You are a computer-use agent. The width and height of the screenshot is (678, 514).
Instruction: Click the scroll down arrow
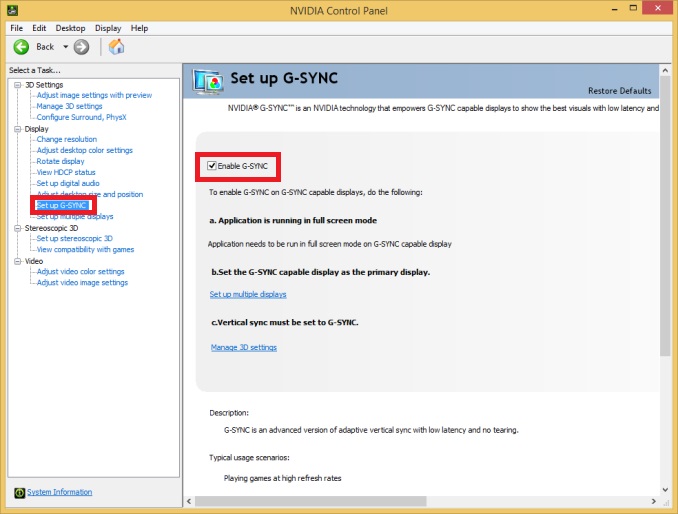pos(665,490)
